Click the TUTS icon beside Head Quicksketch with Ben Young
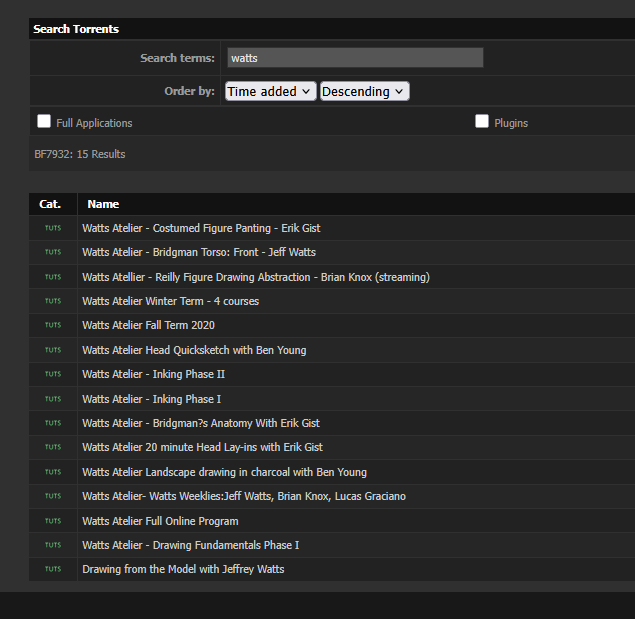This screenshot has height=619, width=635. [53, 350]
